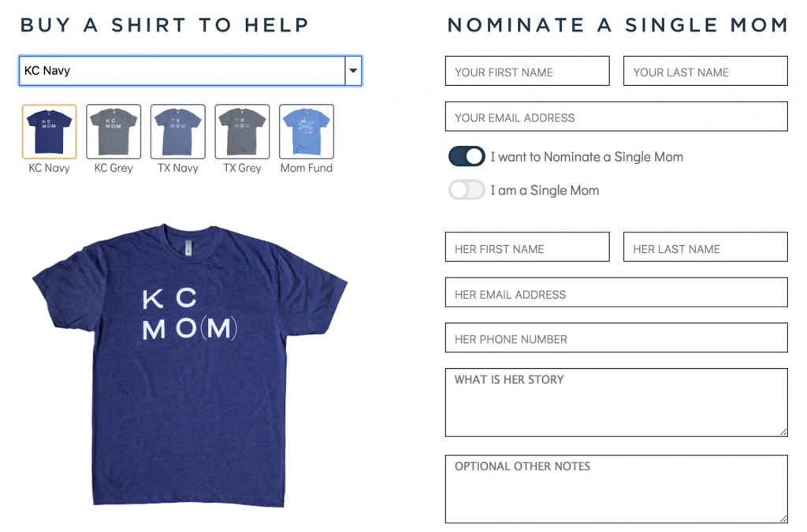The width and height of the screenshot is (807, 532).
Task: Enable the I am a Single Mom toggle
Action: pos(467,190)
